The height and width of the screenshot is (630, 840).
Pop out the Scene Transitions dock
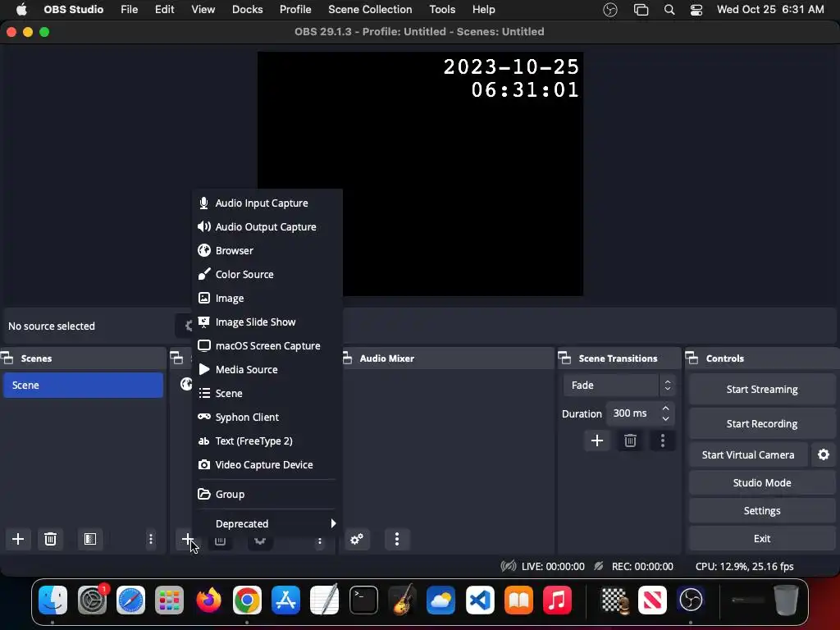click(x=564, y=358)
